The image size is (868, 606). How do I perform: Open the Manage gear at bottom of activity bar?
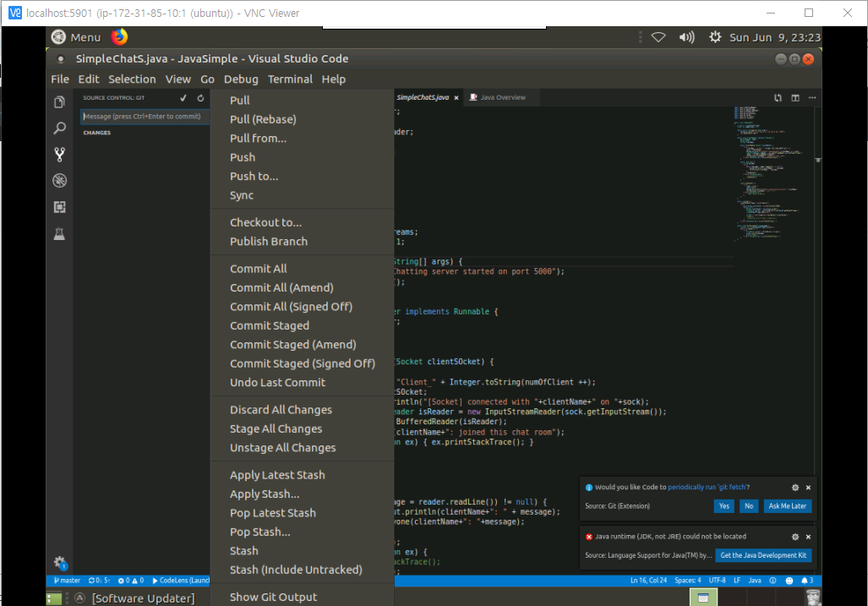(60, 563)
